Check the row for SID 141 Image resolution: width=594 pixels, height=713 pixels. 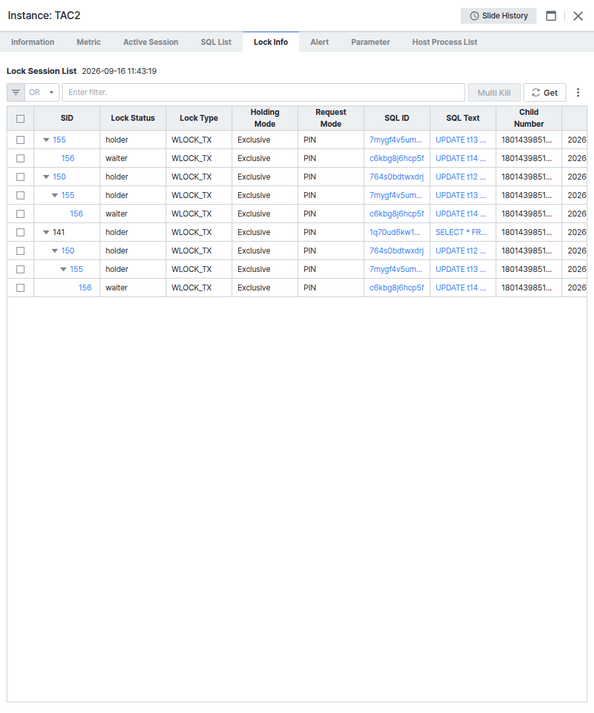point(20,232)
